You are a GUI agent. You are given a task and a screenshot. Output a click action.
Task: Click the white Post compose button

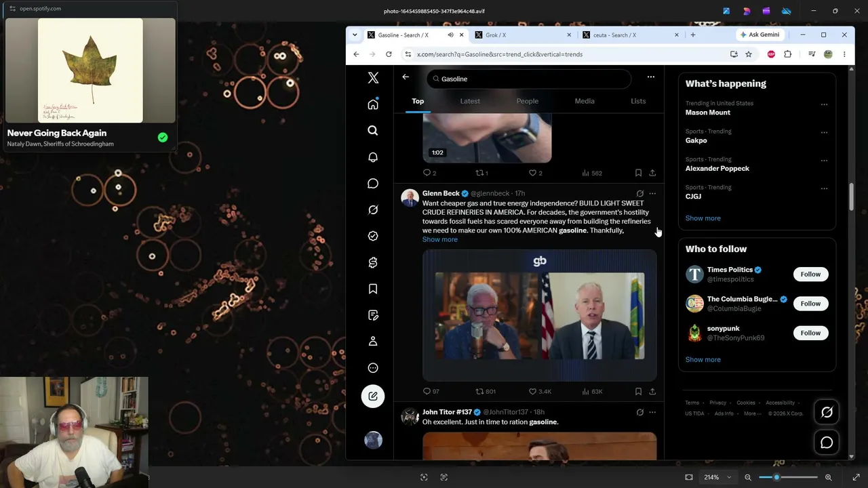click(x=373, y=396)
